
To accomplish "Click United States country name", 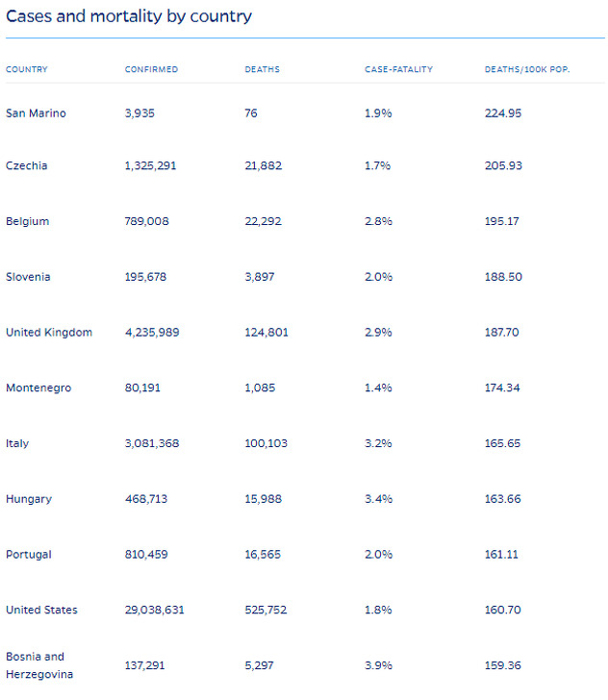I will click(x=41, y=611).
